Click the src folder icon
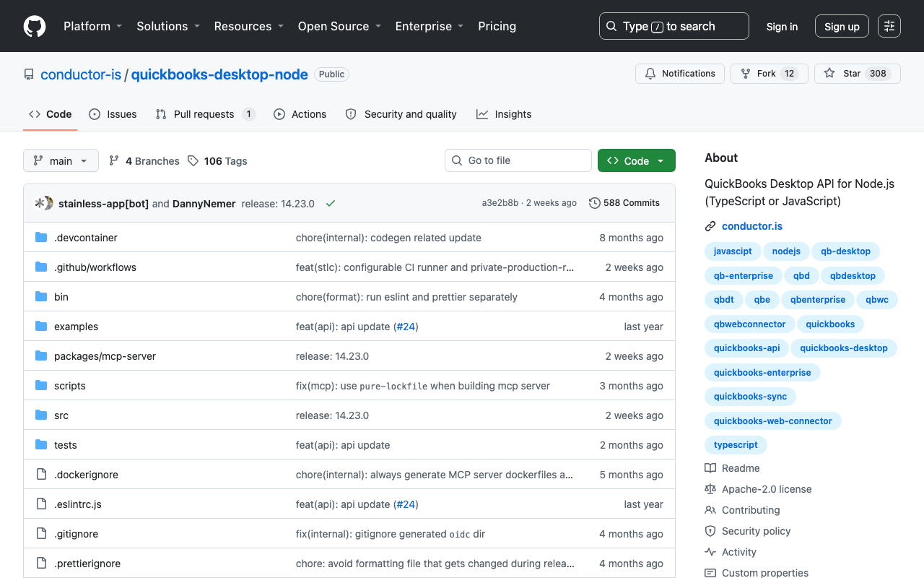This screenshot has width=924, height=578. 41,415
